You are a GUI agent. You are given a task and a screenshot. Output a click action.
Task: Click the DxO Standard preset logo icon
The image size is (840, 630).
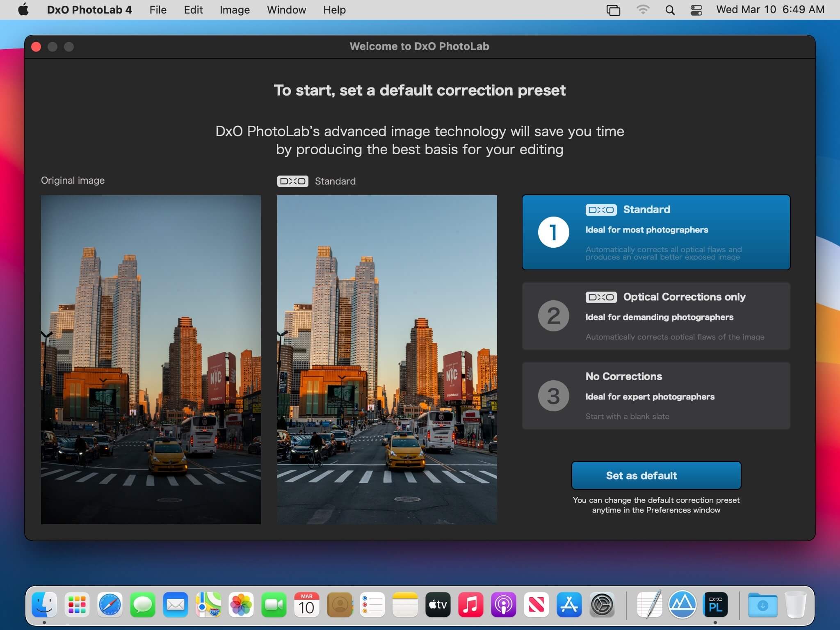point(598,209)
